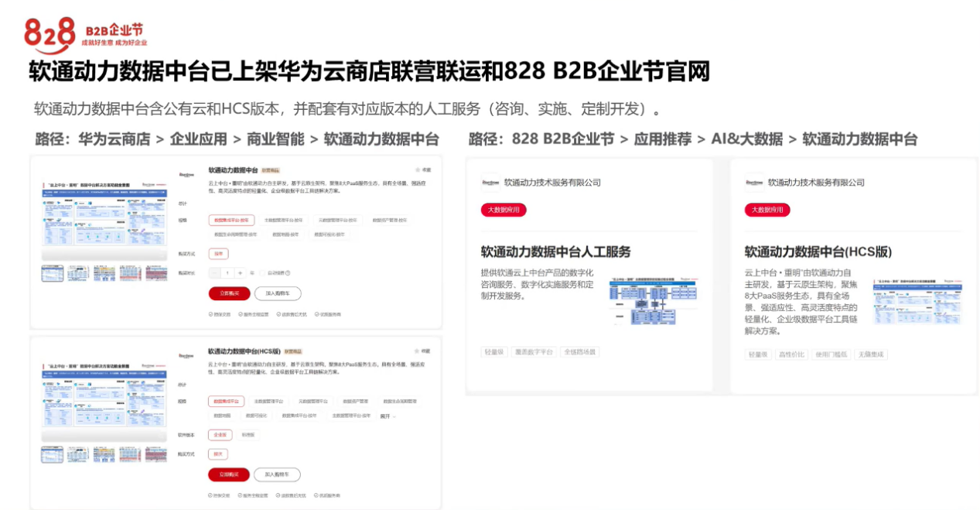Open fourth thumbnail under top listing's main image
The width and height of the screenshot is (980, 510).
(129, 272)
